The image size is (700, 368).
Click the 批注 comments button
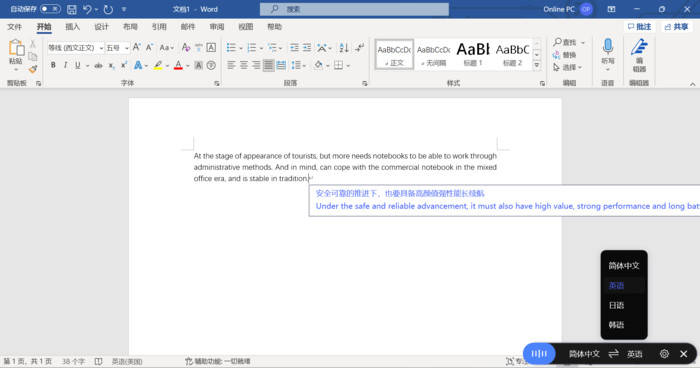tap(639, 27)
